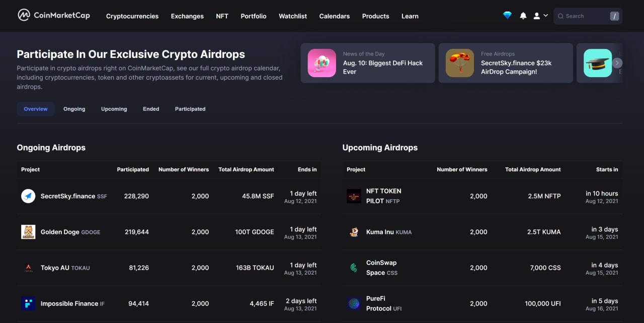644x323 pixels.
Task: Open Kuma Inu airdrop link
Action: (x=389, y=232)
